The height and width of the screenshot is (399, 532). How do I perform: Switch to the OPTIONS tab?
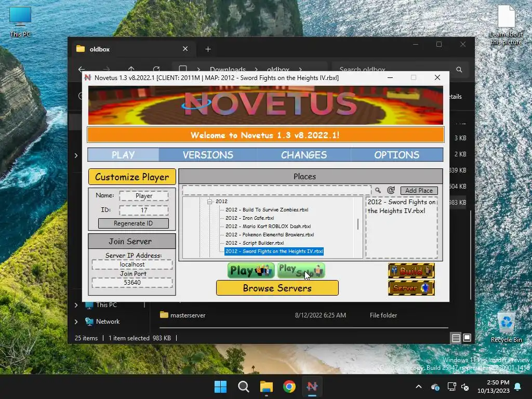tap(396, 155)
